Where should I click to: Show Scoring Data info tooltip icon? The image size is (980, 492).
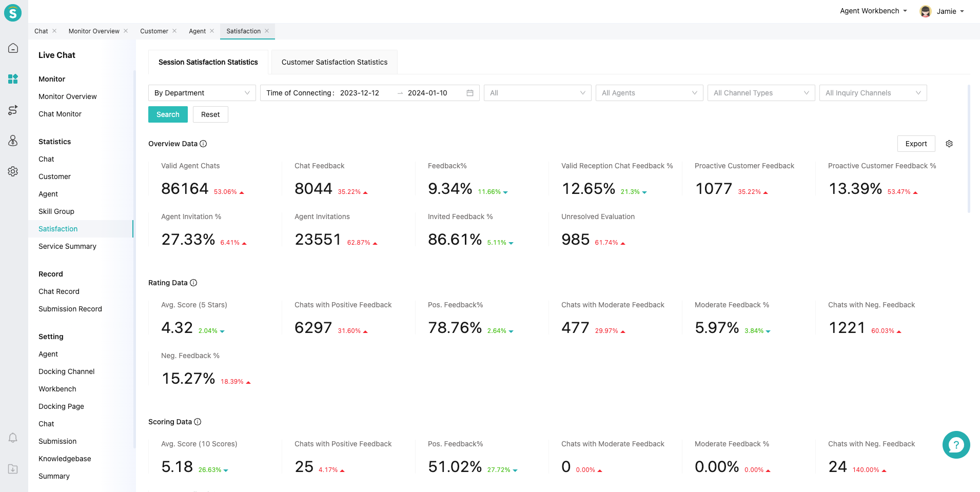click(x=198, y=422)
